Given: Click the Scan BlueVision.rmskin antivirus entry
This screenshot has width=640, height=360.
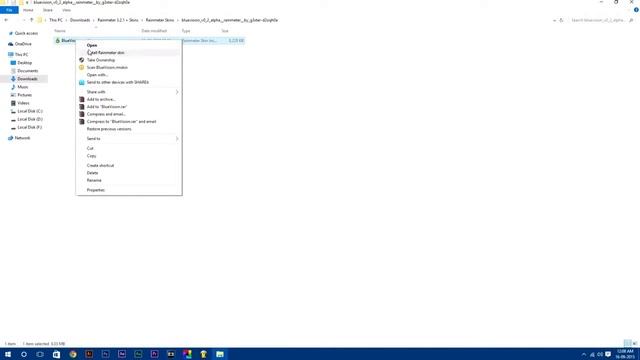Looking at the screenshot, I should pos(107,67).
